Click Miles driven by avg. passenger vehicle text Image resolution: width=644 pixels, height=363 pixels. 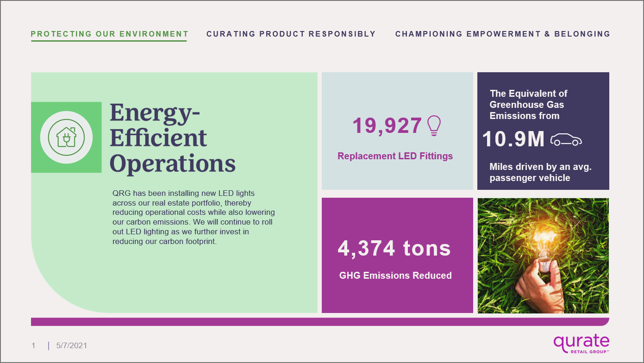click(x=540, y=172)
